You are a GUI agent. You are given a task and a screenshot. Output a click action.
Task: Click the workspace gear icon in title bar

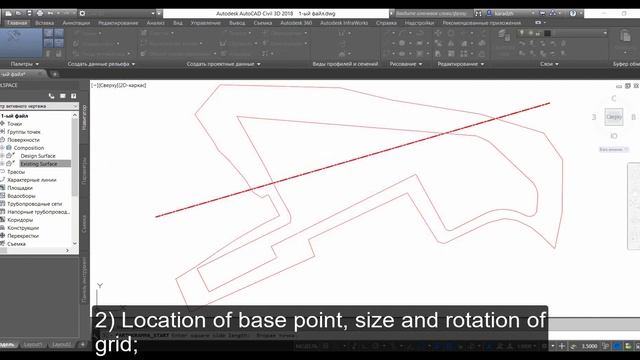[x=82, y=13]
